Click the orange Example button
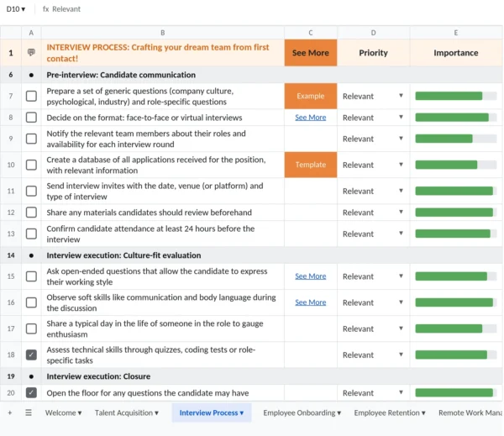This screenshot has height=436, width=504. click(311, 96)
